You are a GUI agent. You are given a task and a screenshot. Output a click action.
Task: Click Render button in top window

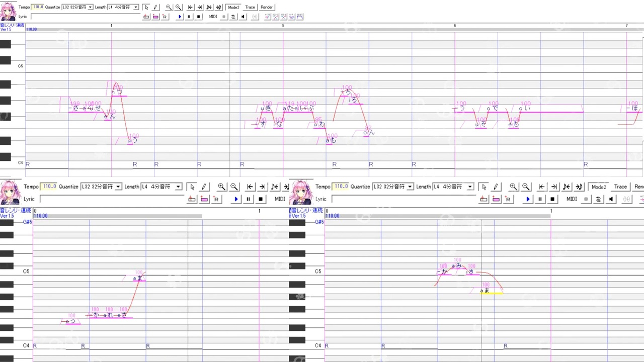(267, 7)
